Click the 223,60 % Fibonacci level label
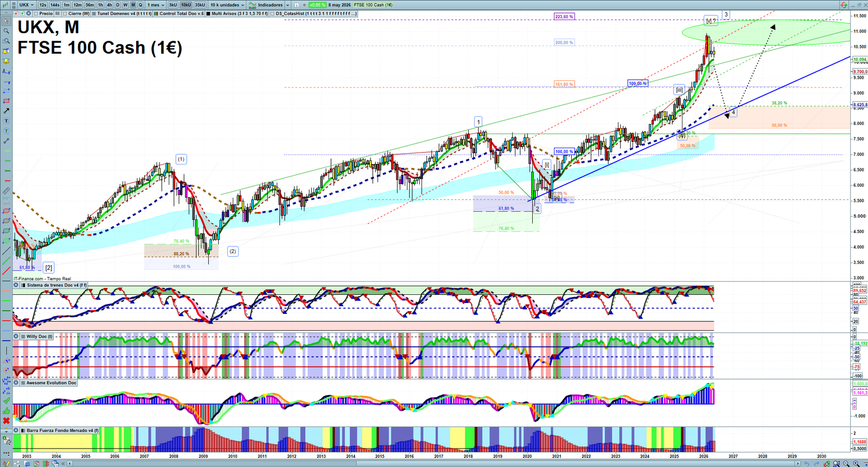868x467 pixels. (x=564, y=17)
